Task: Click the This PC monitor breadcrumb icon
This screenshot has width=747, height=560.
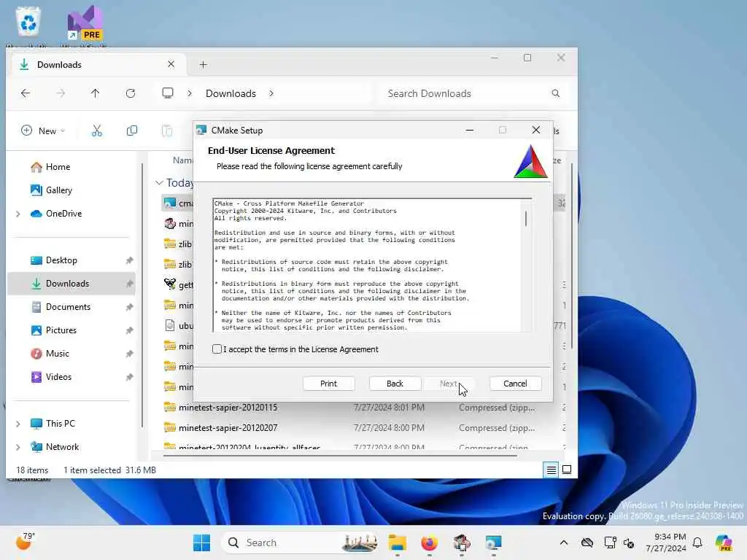Action: [168, 93]
